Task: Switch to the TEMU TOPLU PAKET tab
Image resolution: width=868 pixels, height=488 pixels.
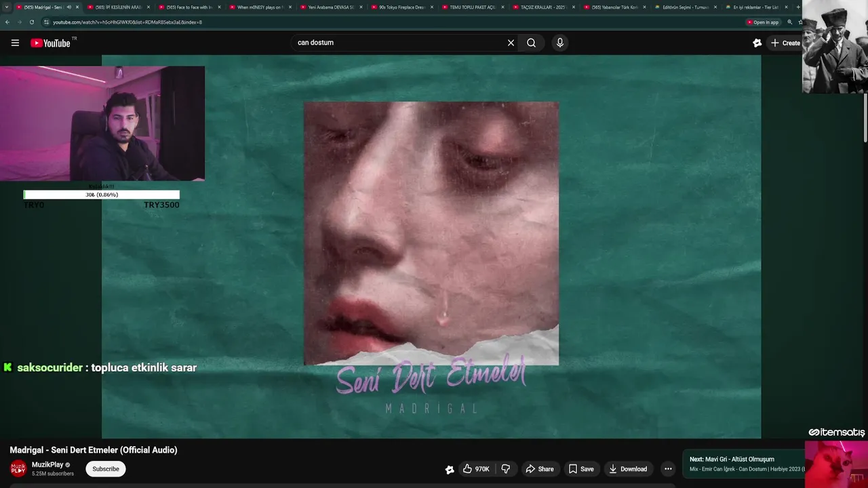Action: [473, 7]
